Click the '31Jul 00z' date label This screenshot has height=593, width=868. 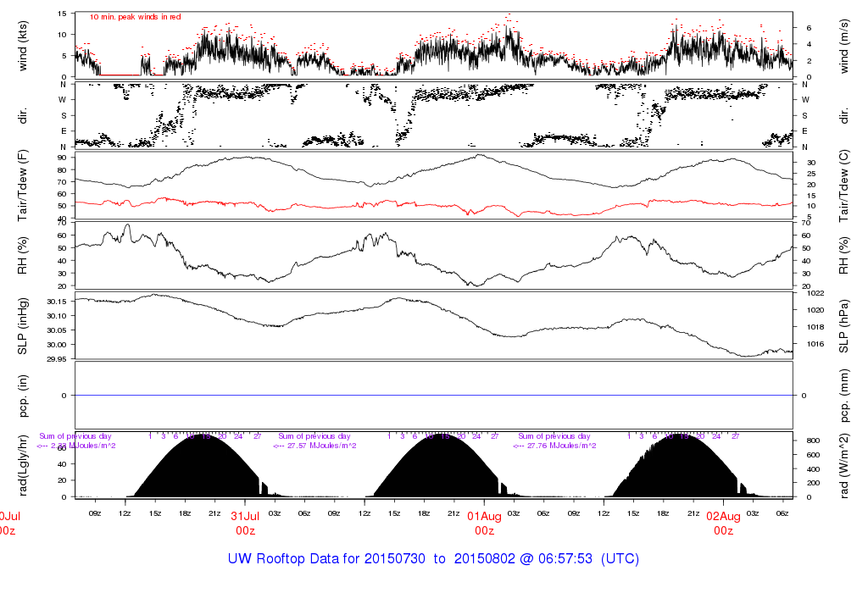point(245,524)
